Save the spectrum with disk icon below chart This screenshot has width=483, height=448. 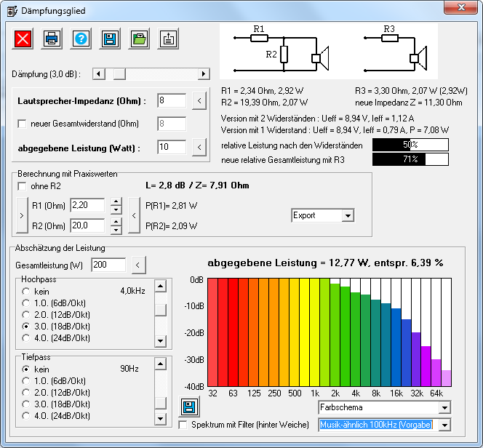point(188,407)
